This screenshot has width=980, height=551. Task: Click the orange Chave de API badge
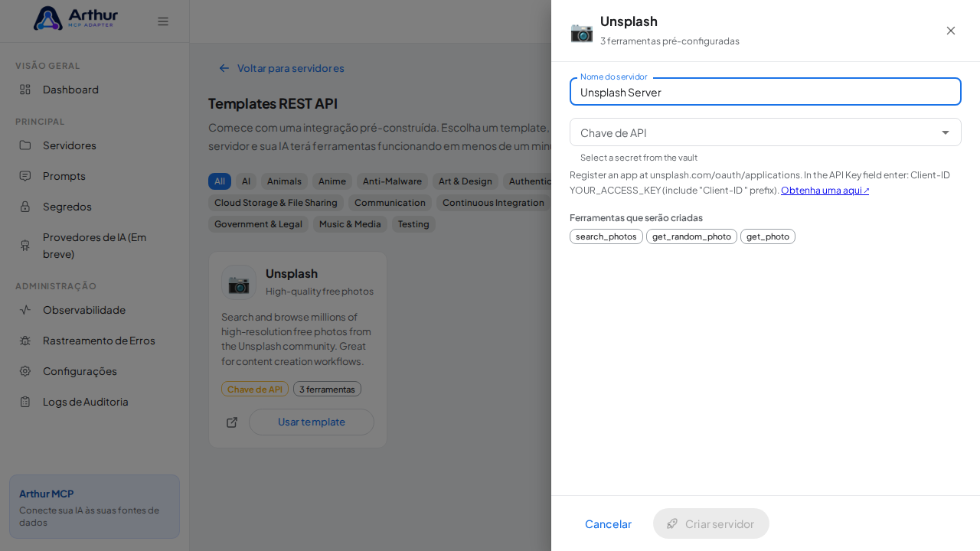[x=255, y=389]
